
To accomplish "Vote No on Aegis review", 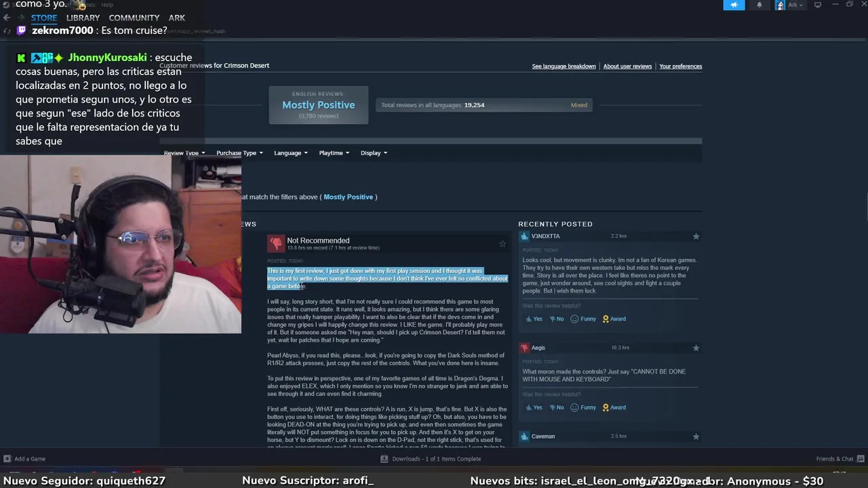I will point(556,408).
